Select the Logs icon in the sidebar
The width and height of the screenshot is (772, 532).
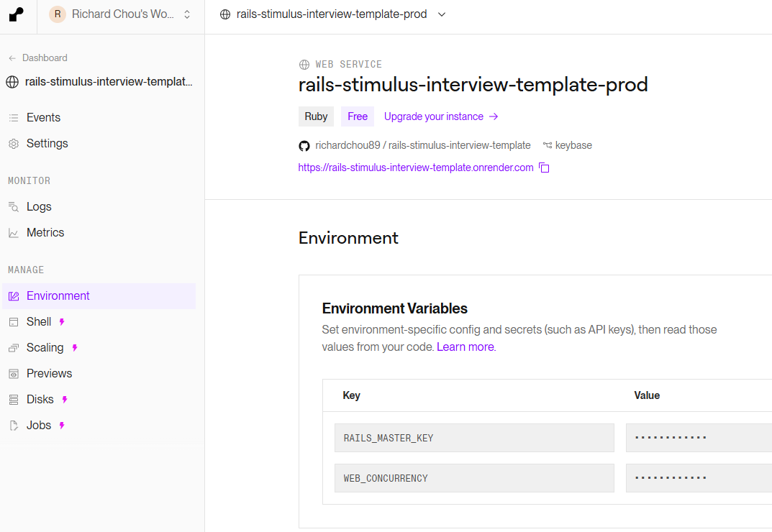pyautogui.click(x=12, y=206)
